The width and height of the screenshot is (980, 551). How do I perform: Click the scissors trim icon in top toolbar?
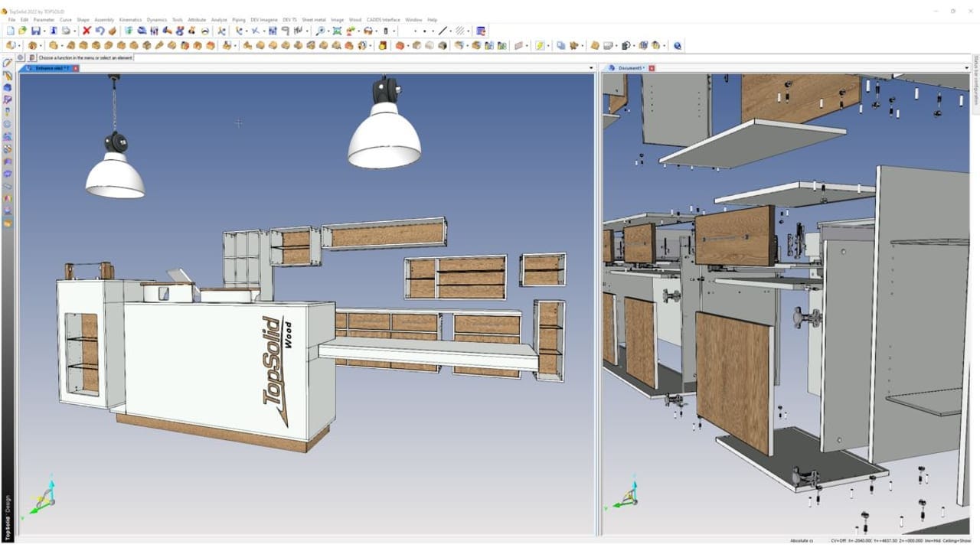(221, 31)
